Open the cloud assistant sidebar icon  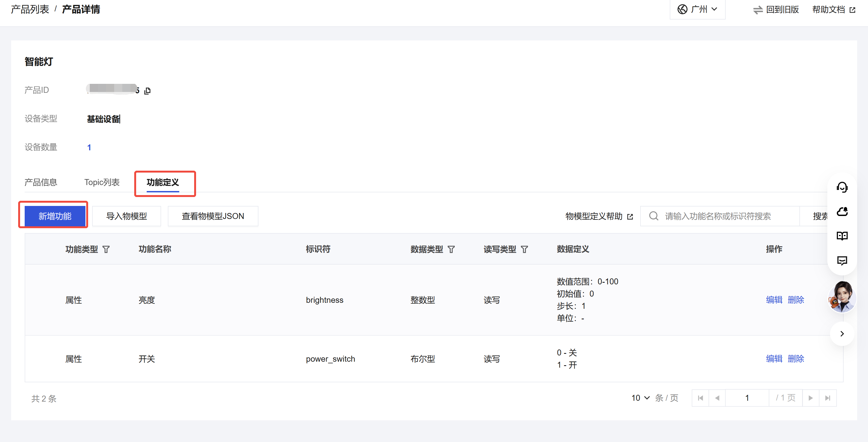[842, 211]
